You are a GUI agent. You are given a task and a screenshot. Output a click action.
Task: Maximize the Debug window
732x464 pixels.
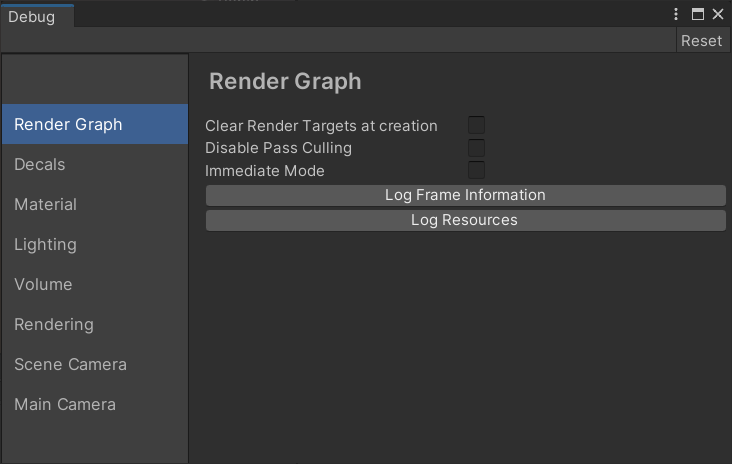[698, 14]
